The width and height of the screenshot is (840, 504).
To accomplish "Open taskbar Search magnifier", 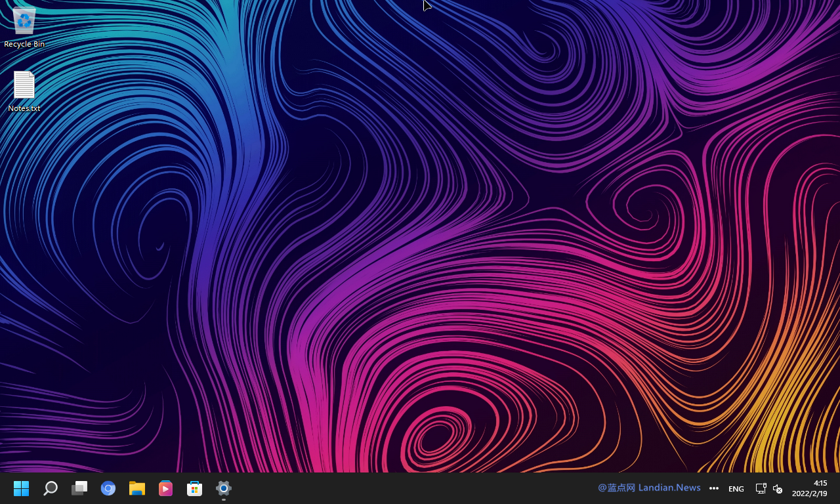I will pyautogui.click(x=51, y=488).
